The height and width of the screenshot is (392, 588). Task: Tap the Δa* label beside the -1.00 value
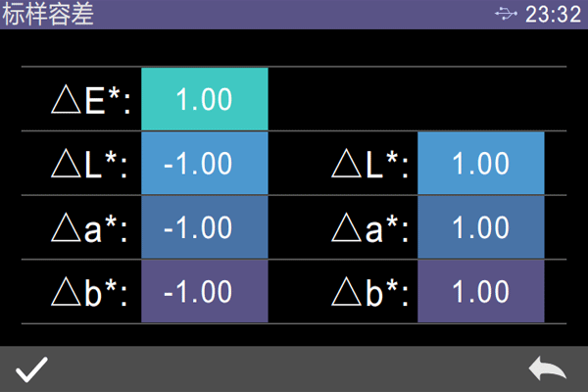(90, 228)
